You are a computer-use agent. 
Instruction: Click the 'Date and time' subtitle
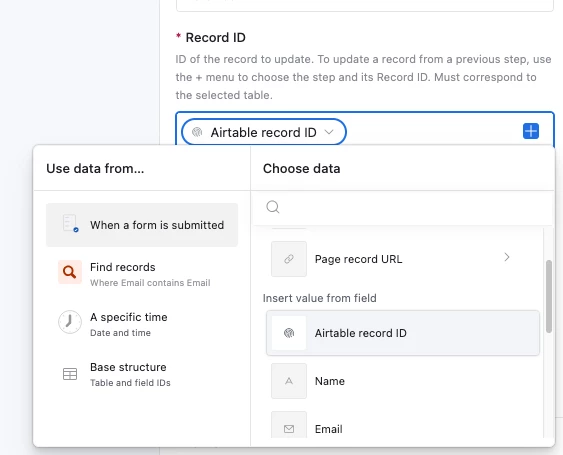point(120,333)
